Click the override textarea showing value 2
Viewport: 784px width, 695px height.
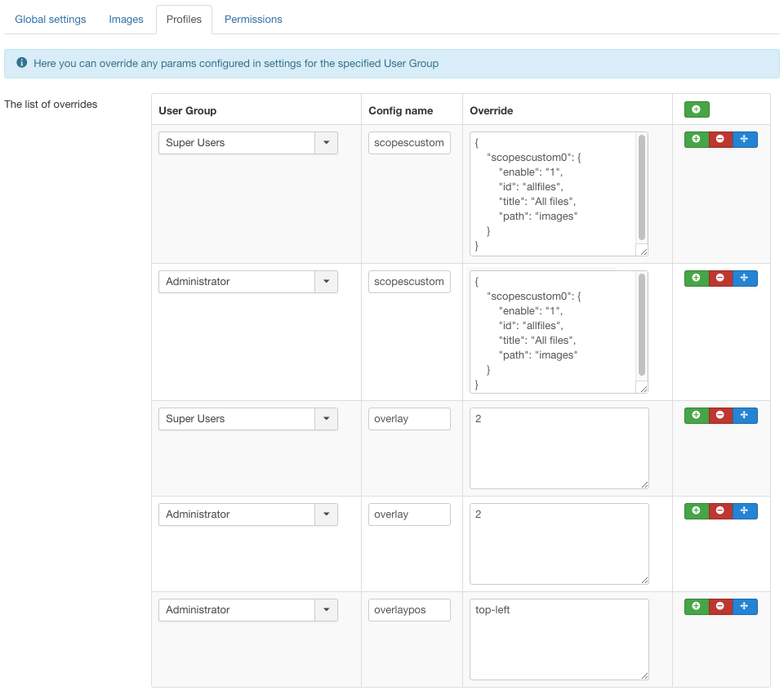tap(558, 448)
